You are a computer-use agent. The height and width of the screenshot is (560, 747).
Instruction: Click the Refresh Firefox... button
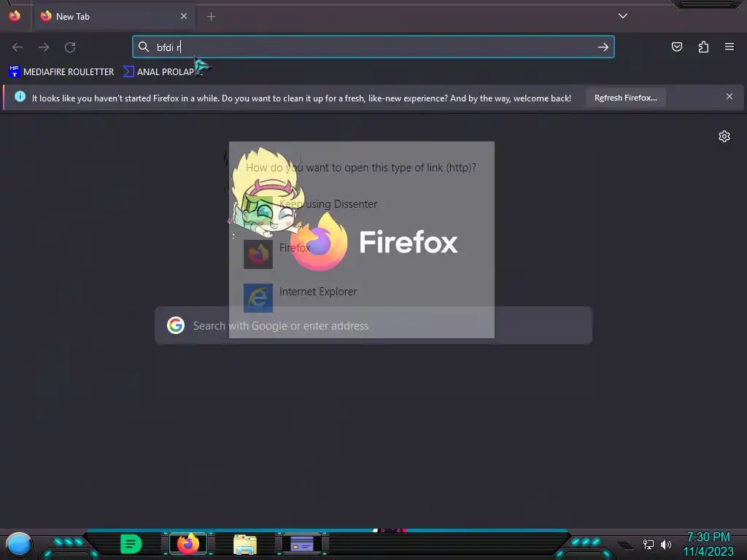click(625, 98)
